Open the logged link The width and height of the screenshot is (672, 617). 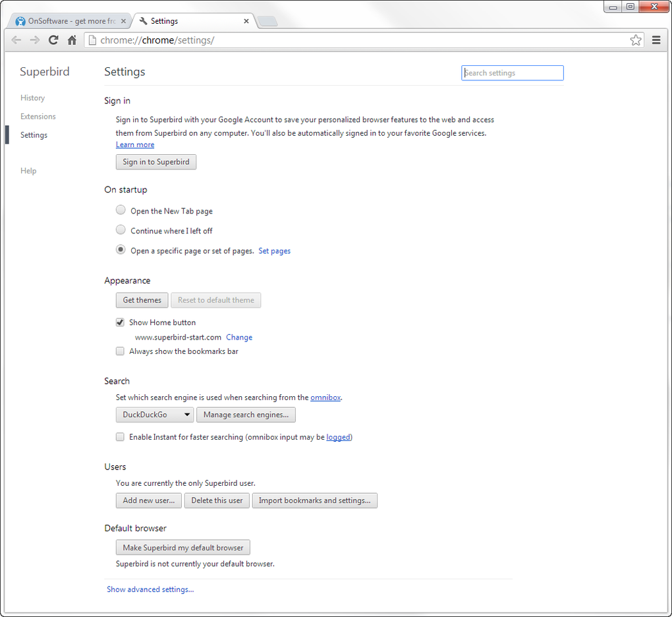(338, 437)
